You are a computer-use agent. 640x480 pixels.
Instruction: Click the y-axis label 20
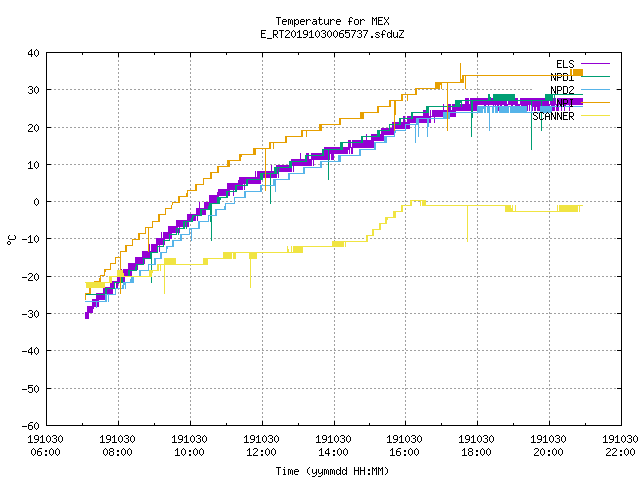[x=33, y=128]
